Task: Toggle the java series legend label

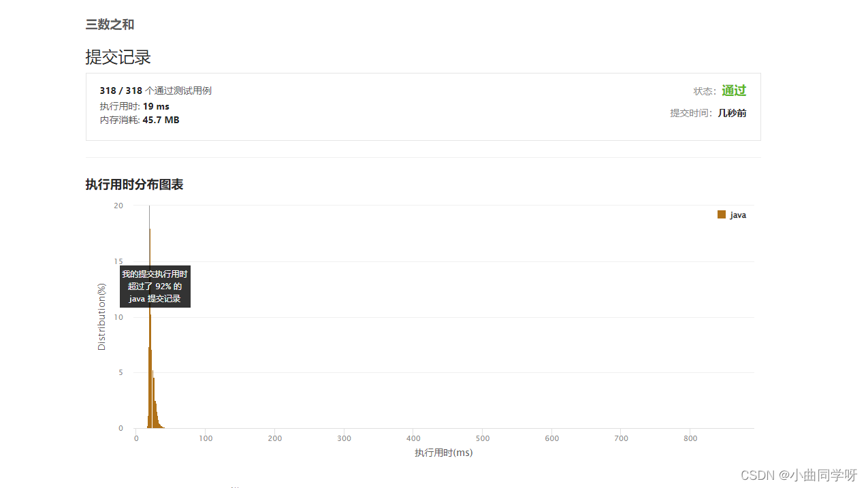Action: pos(738,215)
